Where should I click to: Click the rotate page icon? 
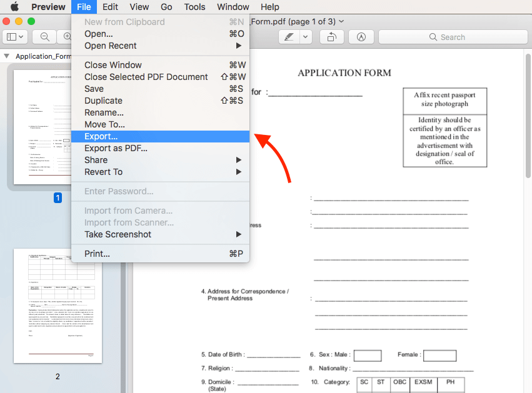(332, 37)
